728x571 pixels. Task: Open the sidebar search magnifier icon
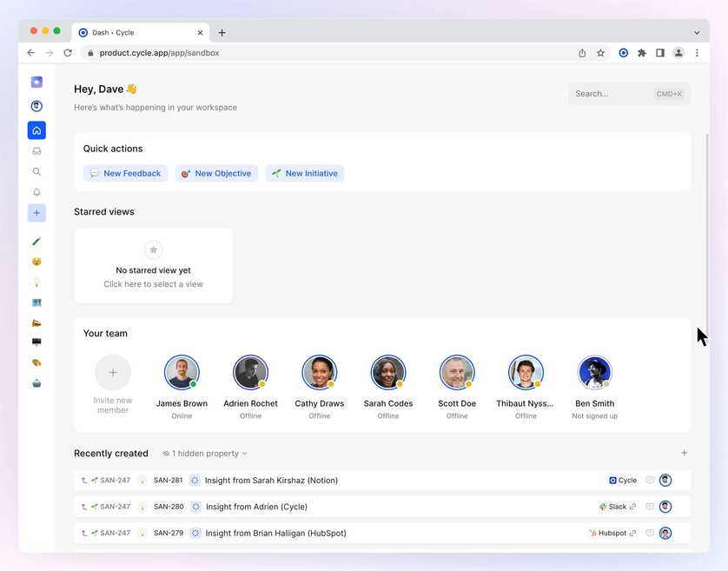36,171
